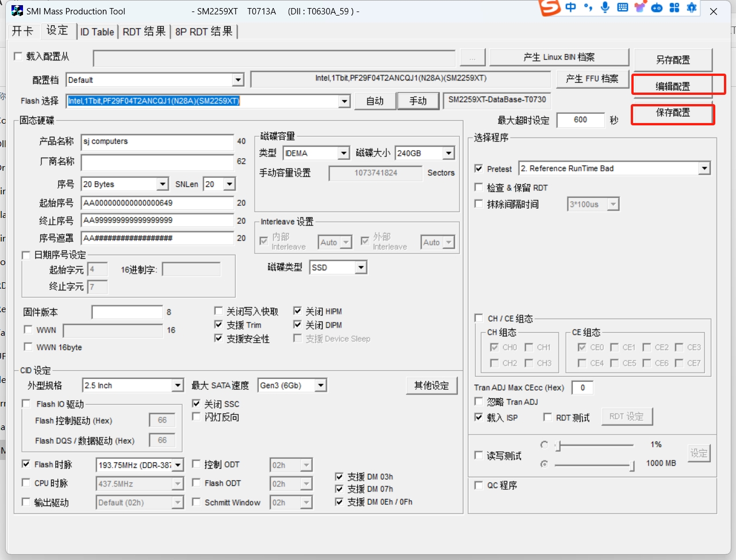Toggle the Chinese/English 中 input mode icon
The width and height of the screenshot is (736, 560).
(570, 7)
